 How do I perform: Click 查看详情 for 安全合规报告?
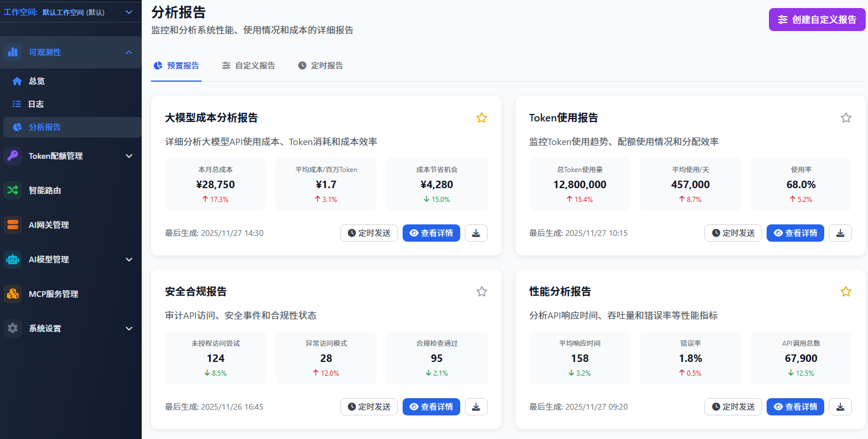coord(431,407)
